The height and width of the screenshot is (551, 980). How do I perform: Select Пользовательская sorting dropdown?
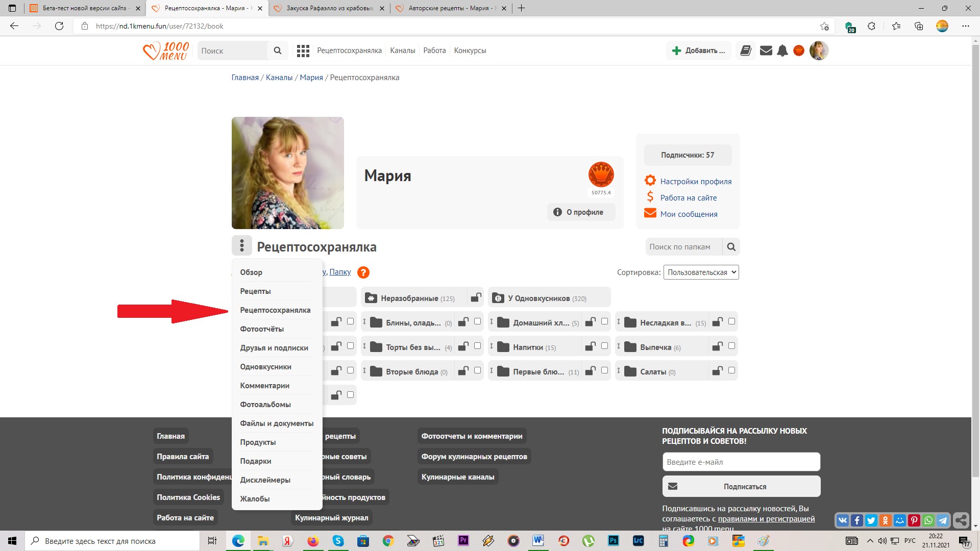click(701, 272)
